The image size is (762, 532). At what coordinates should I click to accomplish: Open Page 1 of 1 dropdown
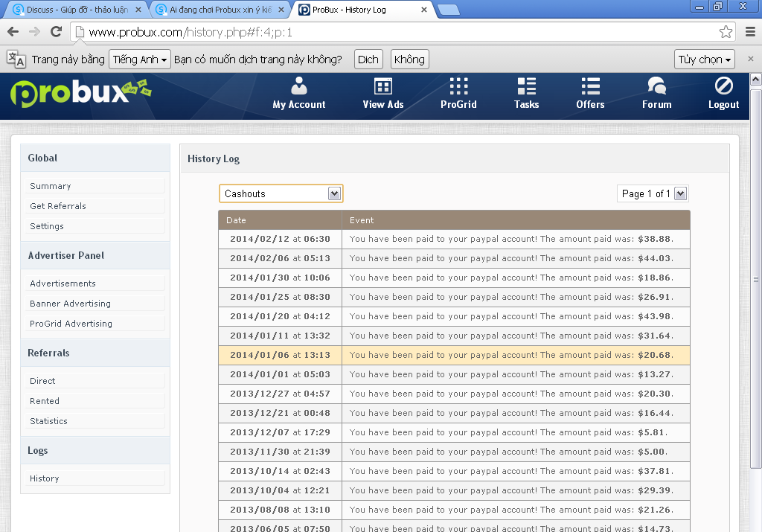[x=653, y=194]
